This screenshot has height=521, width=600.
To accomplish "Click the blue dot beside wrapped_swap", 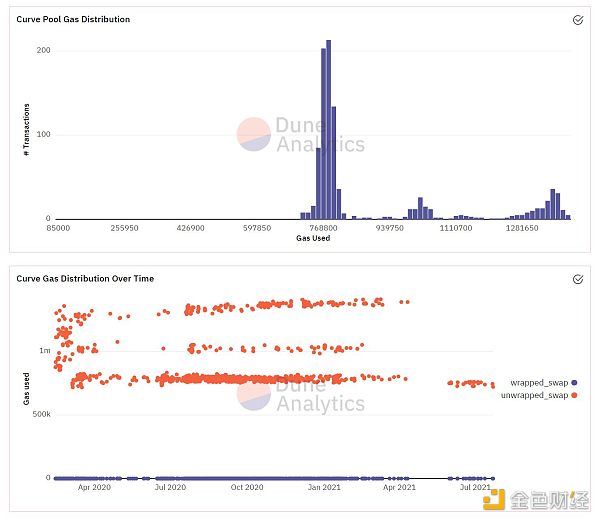I will pyautogui.click(x=574, y=383).
